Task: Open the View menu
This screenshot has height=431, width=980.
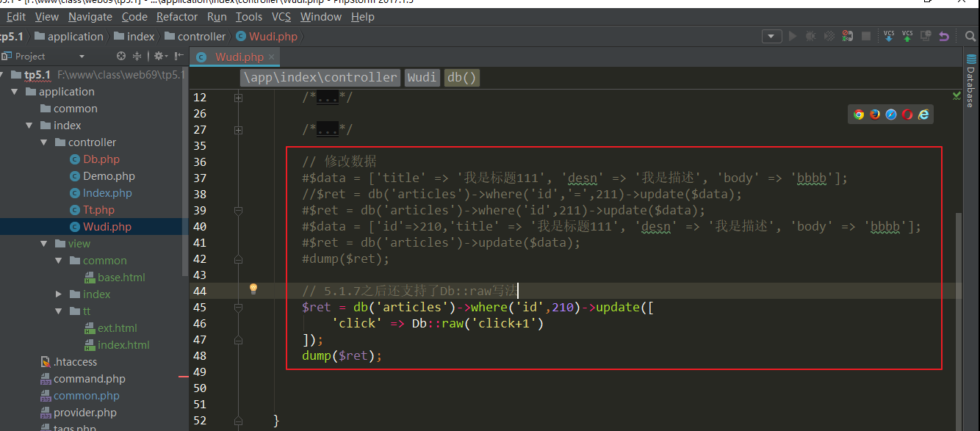Action: (47, 16)
